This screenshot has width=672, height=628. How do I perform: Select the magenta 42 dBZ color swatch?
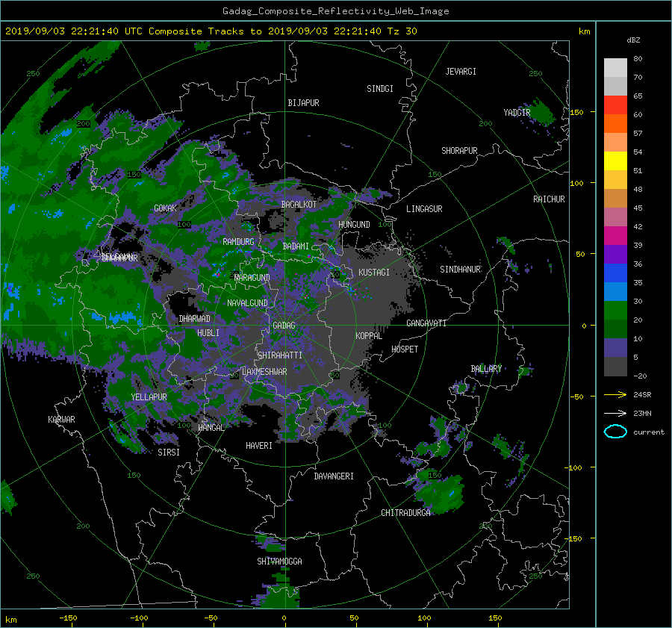[x=615, y=235]
